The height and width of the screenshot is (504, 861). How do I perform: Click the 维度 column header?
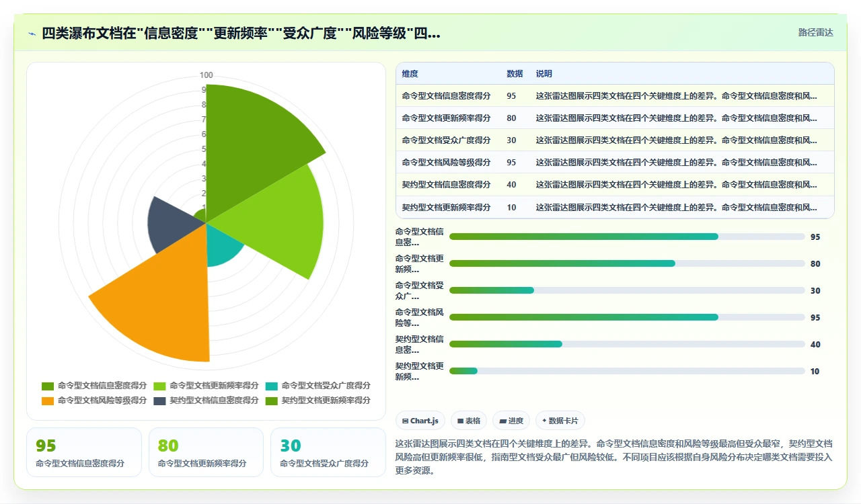410,74
